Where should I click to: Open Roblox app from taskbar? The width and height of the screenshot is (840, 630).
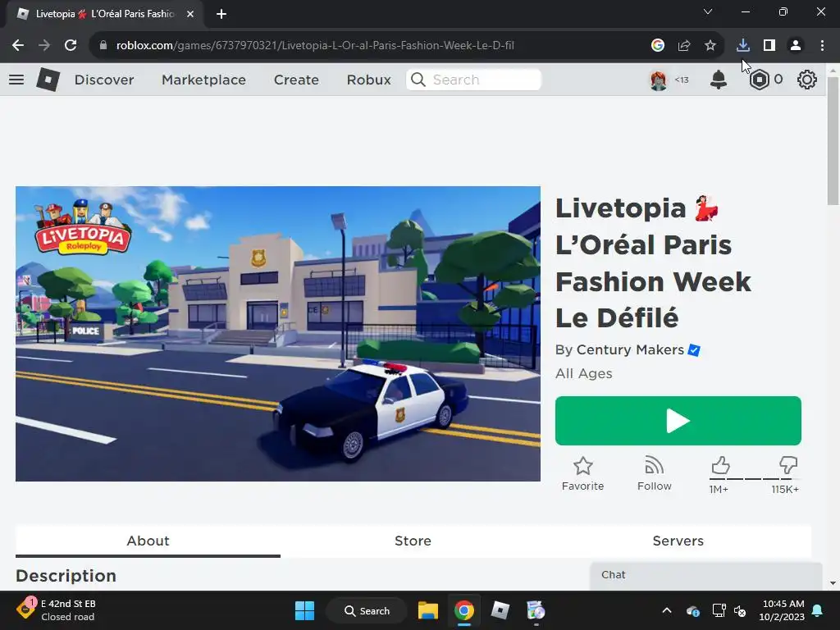point(500,610)
